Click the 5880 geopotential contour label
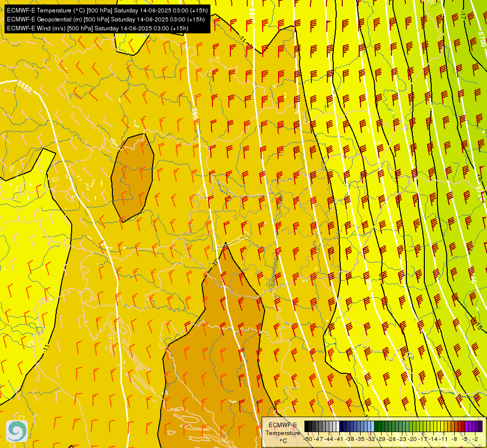The width and height of the screenshot is (487, 448). (x=24, y=87)
